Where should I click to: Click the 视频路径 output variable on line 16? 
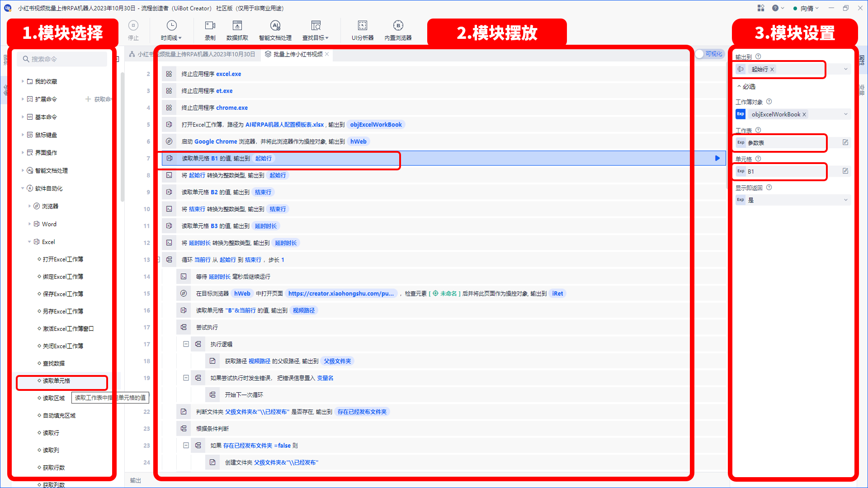304,310
